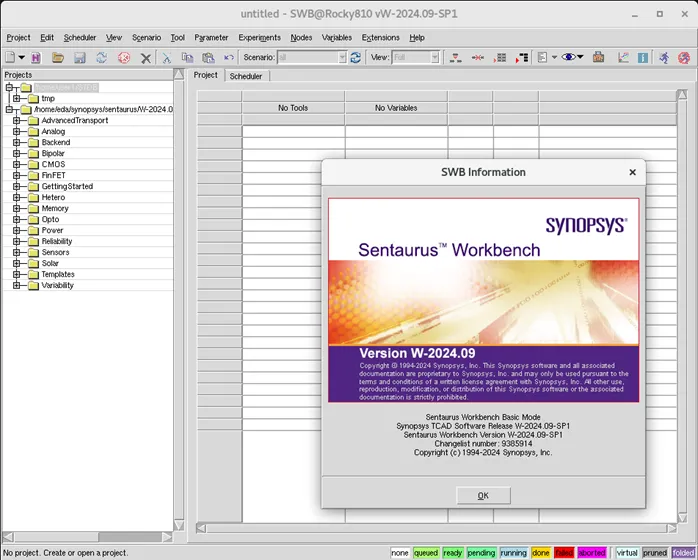
Task: Click the 'folded' purple status label
Action: pyautogui.click(x=683, y=553)
